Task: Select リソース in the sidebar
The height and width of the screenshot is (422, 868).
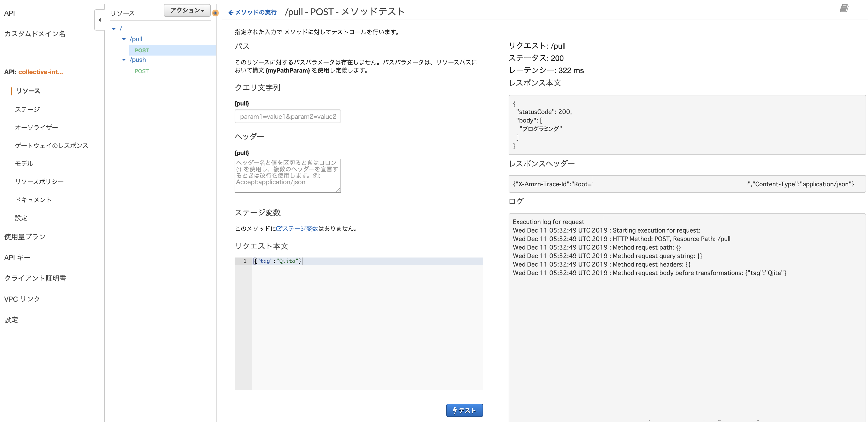Action: (x=28, y=91)
